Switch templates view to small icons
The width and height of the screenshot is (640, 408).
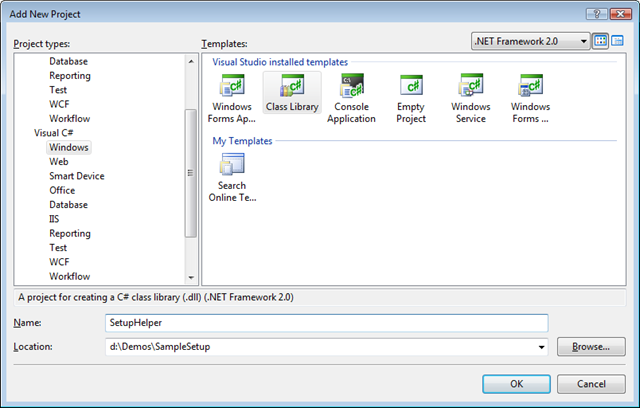pyautogui.click(x=617, y=41)
